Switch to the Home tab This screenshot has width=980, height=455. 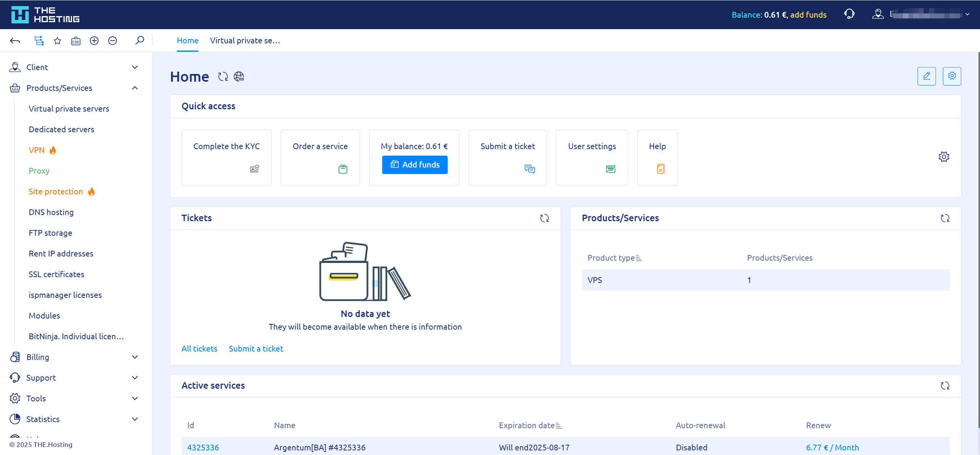[188, 41]
